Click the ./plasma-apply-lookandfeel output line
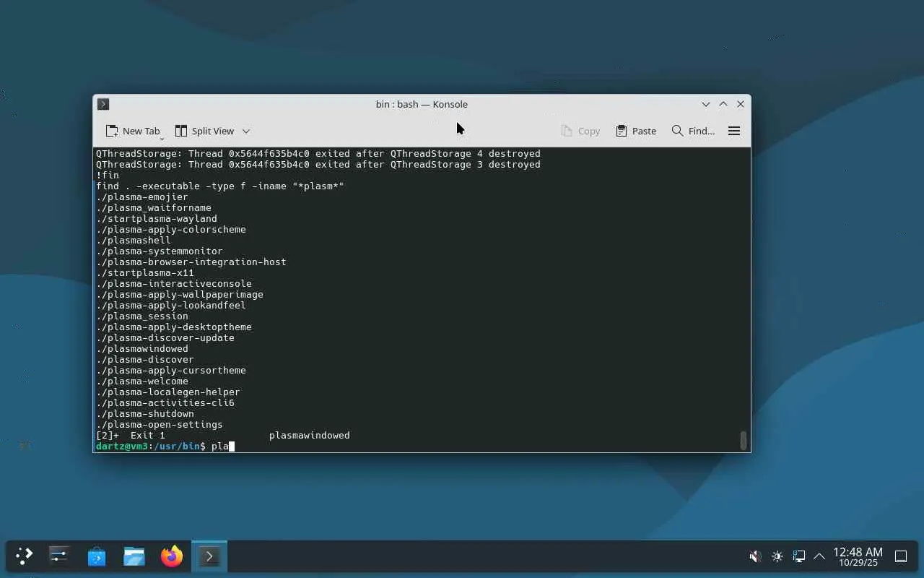Screen dimensions: 924x578 click(171, 306)
